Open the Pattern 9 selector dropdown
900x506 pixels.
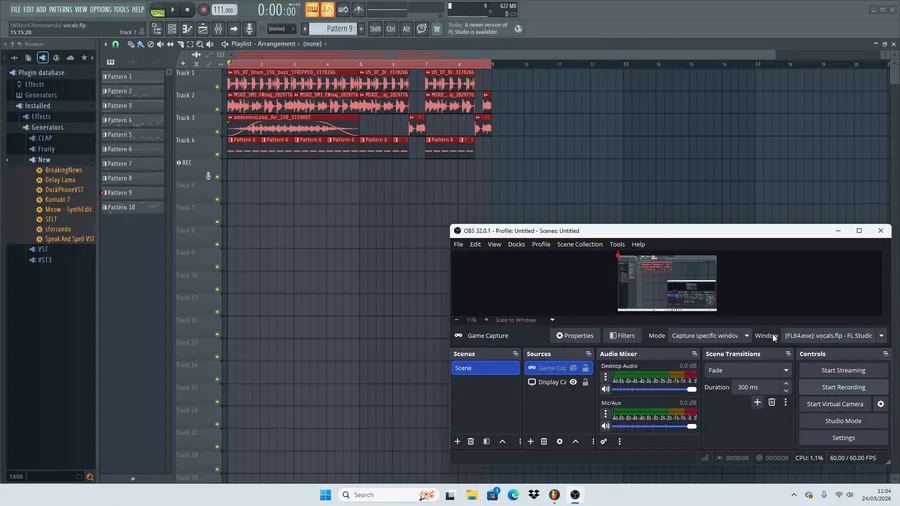coord(333,29)
